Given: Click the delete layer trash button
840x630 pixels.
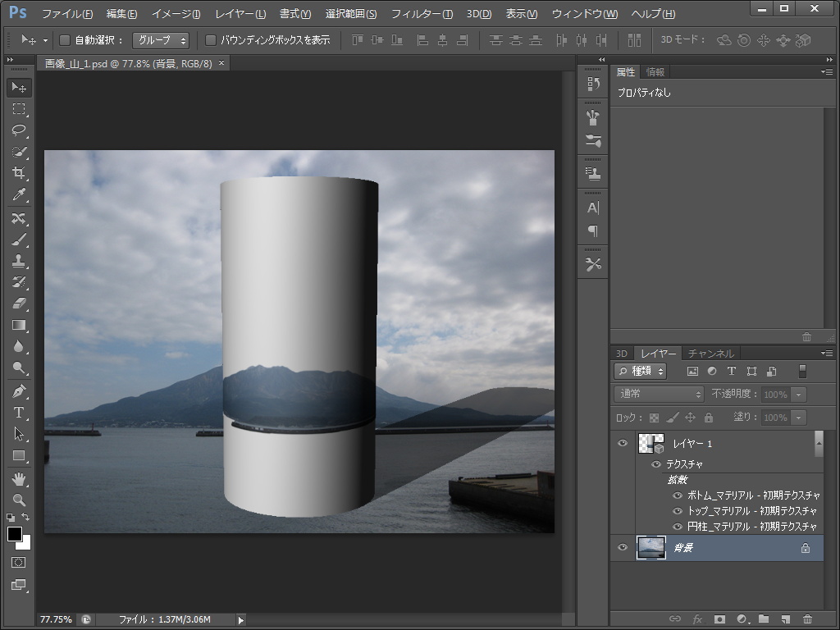Looking at the screenshot, I should click(807, 619).
